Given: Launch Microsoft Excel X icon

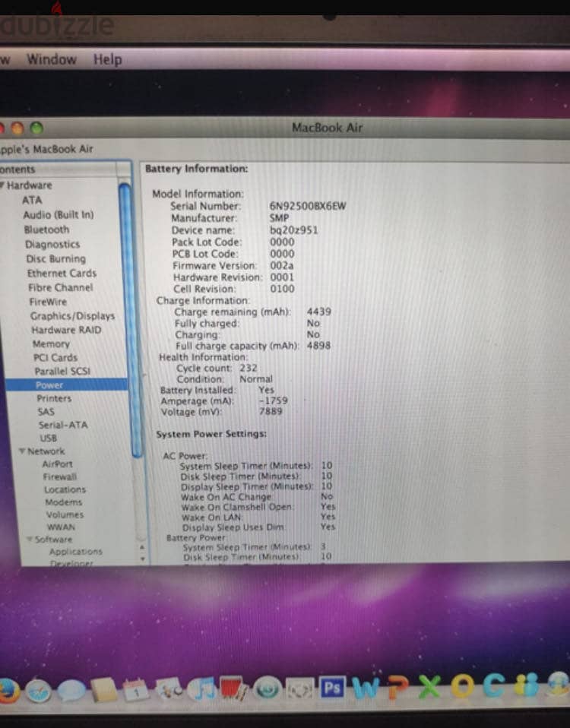Looking at the screenshot, I should click(429, 686).
